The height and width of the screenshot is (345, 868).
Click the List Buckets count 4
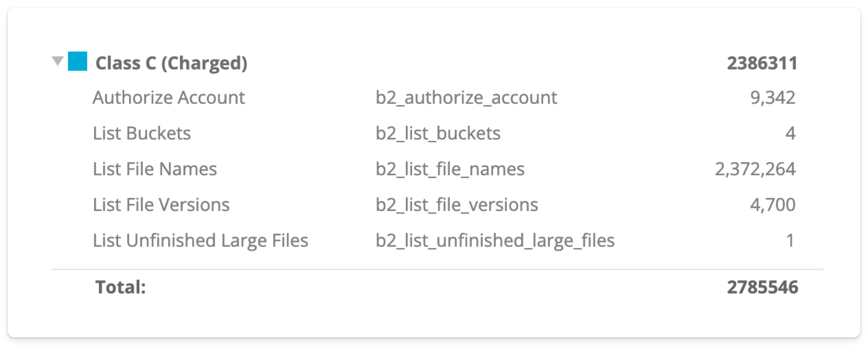point(790,133)
